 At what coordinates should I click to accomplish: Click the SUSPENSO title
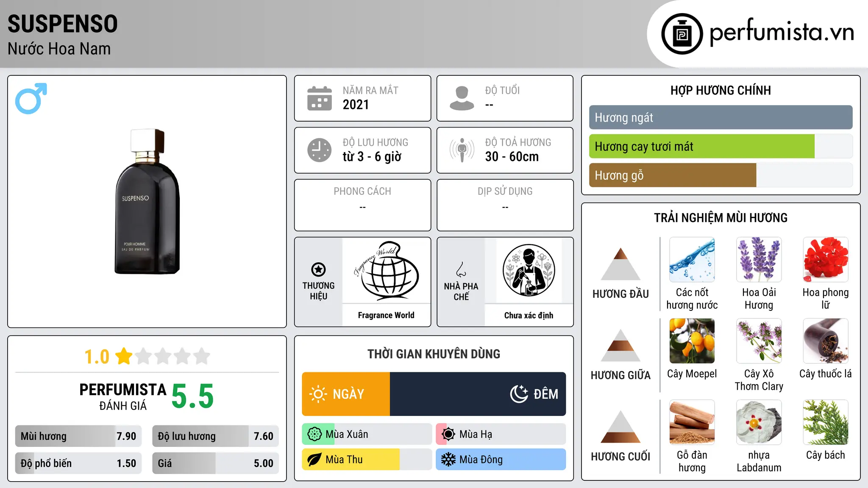point(63,24)
